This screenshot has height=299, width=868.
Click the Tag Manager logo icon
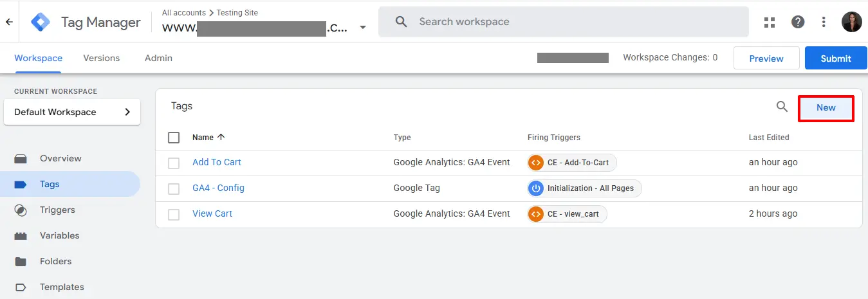41,22
